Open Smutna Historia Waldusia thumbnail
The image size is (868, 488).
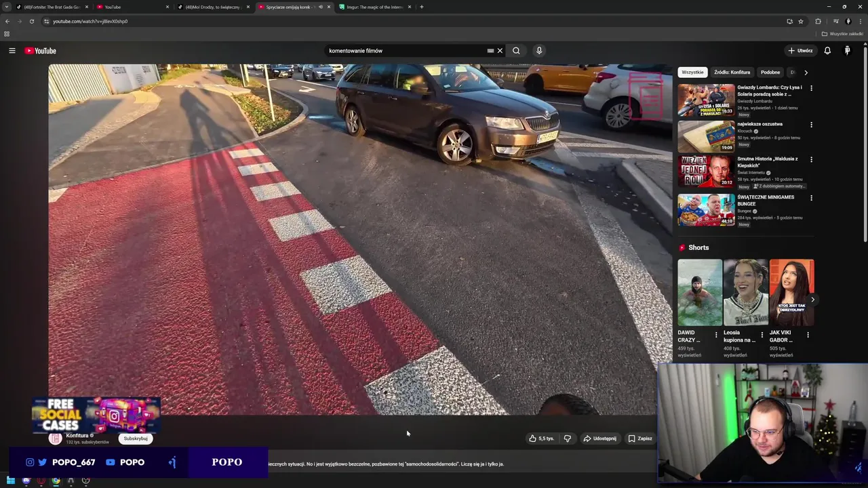click(x=706, y=171)
